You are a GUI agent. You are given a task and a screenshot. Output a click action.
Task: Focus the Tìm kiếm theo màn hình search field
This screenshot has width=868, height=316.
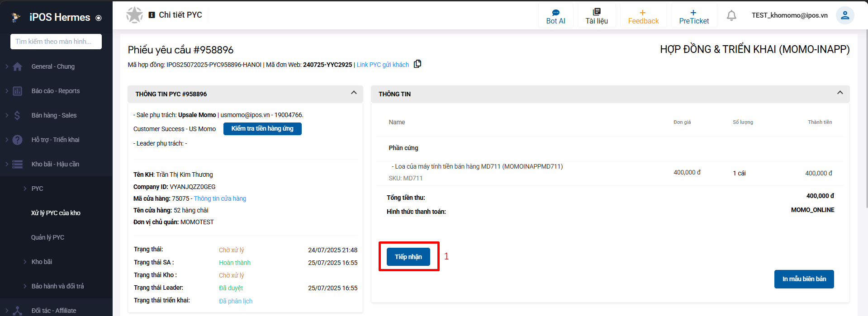[x=56, y=42]
